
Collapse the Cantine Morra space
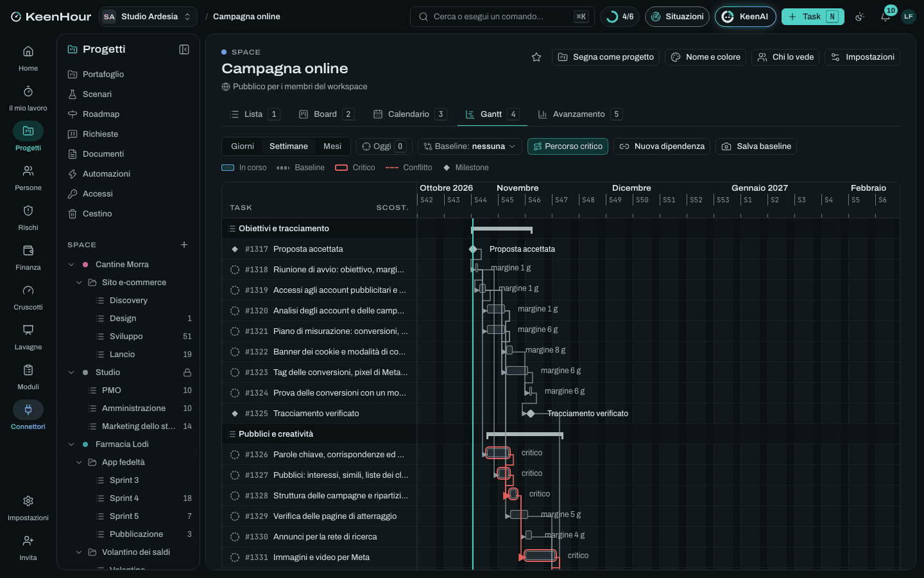[71, 265]
